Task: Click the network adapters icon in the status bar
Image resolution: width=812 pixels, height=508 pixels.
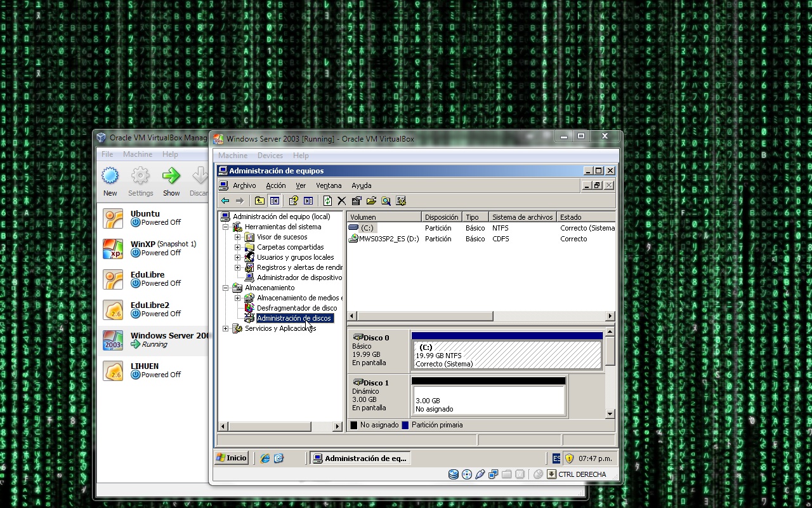Action: 494,474
